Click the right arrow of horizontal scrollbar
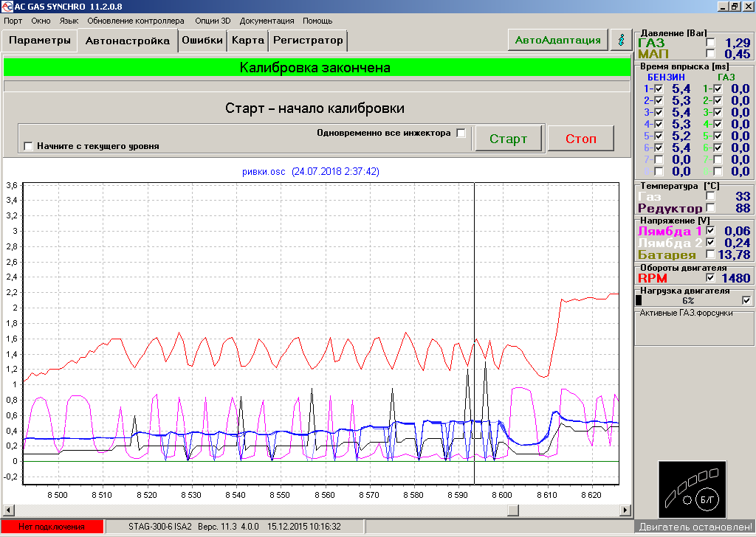 (x=625, y=510)
